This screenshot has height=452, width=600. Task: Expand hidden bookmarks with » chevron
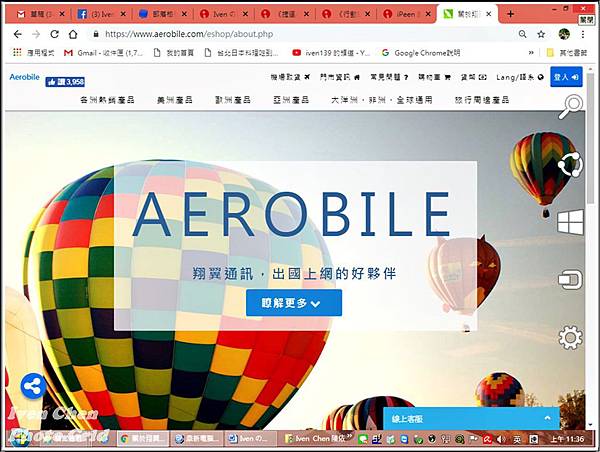(x=531, y=53)
